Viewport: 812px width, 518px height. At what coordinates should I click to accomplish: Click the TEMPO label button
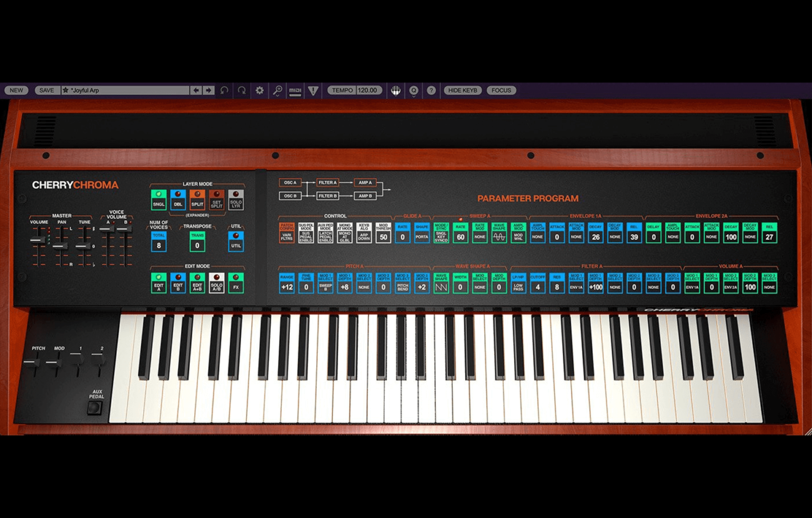[x=342, y=90]
